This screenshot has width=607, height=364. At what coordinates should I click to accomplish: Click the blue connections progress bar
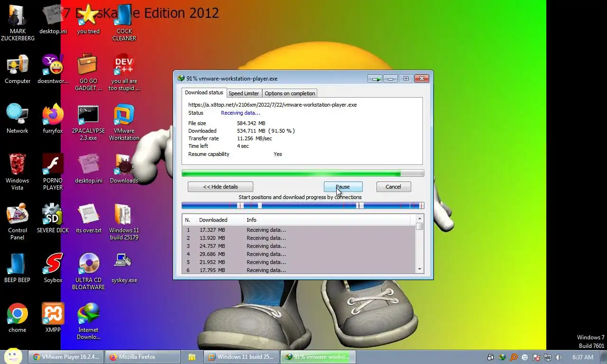click(x=303, y=206)
